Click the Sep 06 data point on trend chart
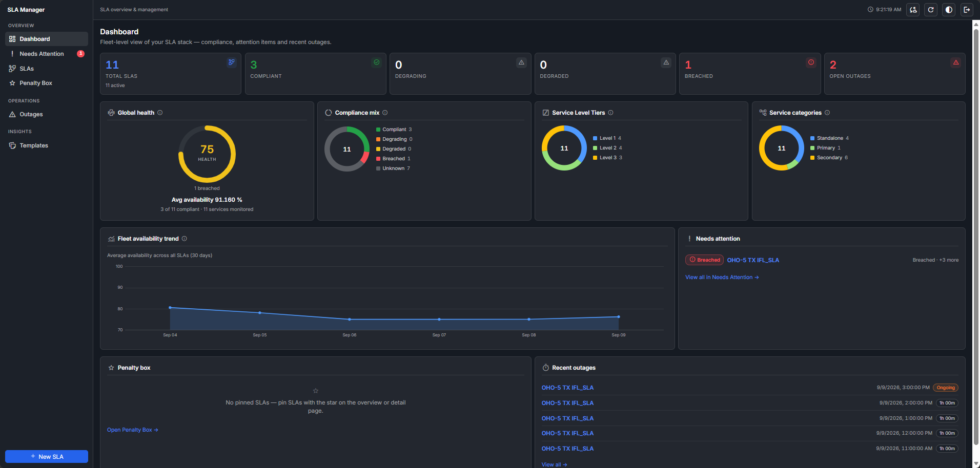Viewport: 980px width, 468px height. pyautogui.click(x=350, y=320)
